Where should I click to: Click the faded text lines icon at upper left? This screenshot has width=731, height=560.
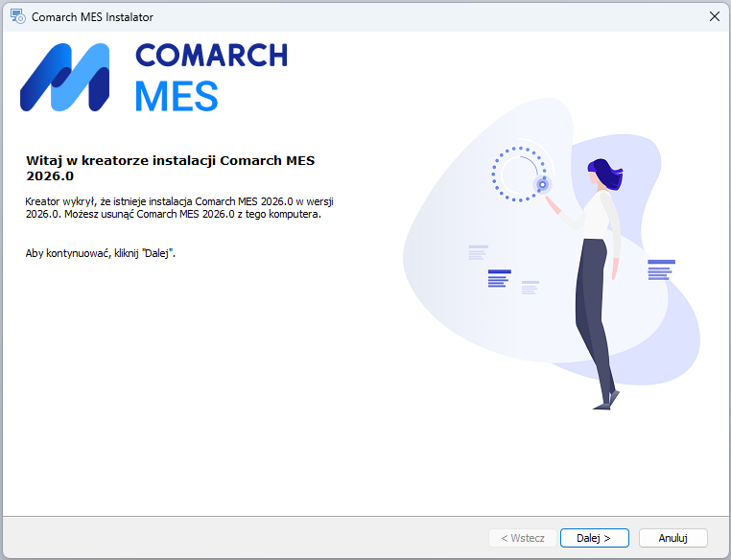[x=478, y=252]
